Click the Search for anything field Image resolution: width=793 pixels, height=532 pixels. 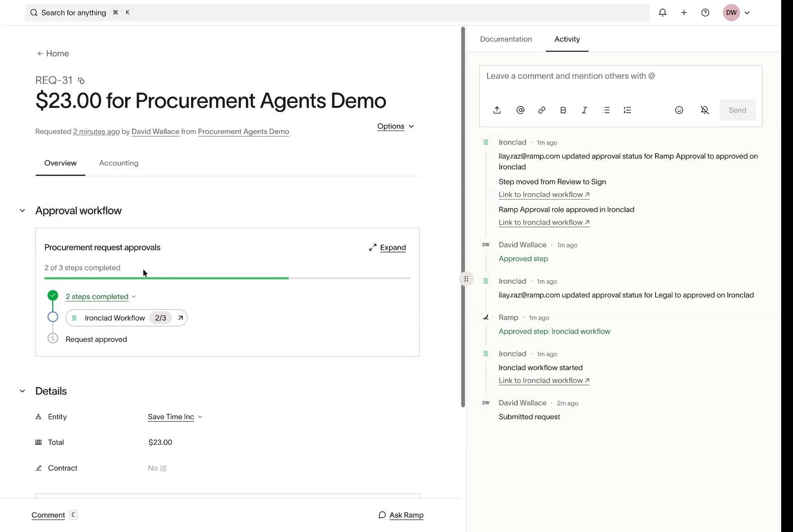(337, 13)
